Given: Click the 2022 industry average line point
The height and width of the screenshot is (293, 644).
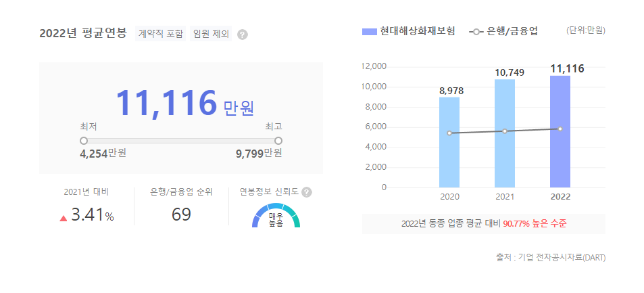Looking at the screenshot, I should point(560,129).
